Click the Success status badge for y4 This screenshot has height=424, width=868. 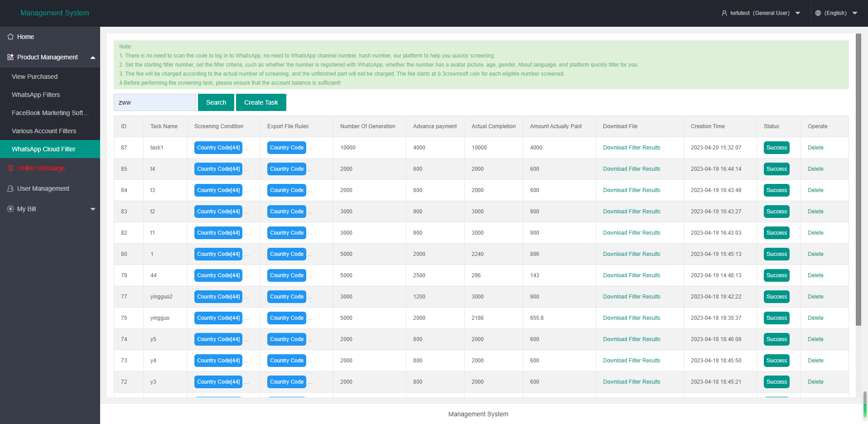pos(776,361)
